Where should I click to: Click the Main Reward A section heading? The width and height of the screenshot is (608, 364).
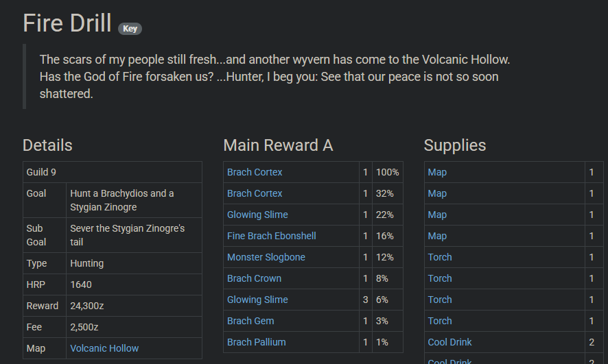point(278,145)
